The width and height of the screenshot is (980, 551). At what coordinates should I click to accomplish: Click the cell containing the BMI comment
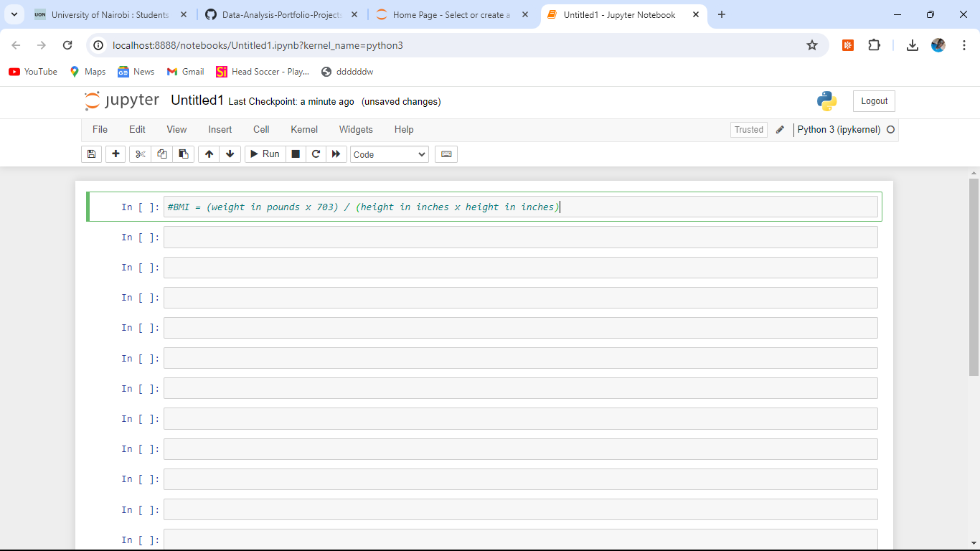click(521, 207)
